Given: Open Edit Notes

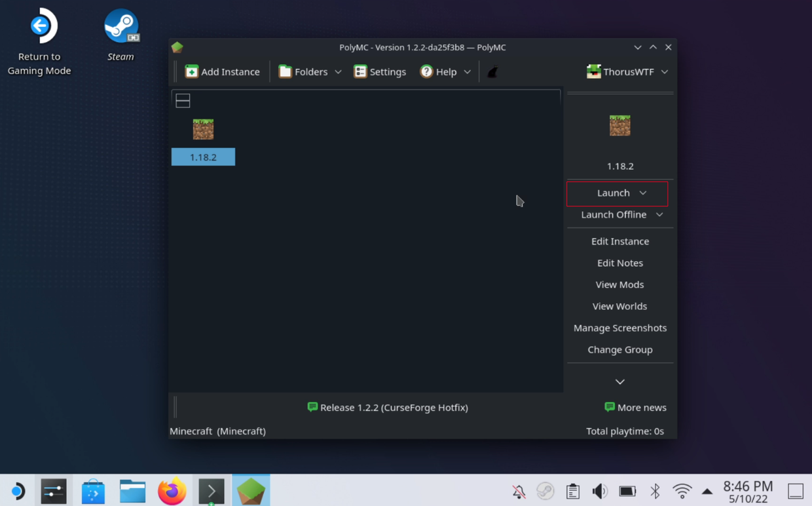Looking at the screenshot, I should pos(620,263).
